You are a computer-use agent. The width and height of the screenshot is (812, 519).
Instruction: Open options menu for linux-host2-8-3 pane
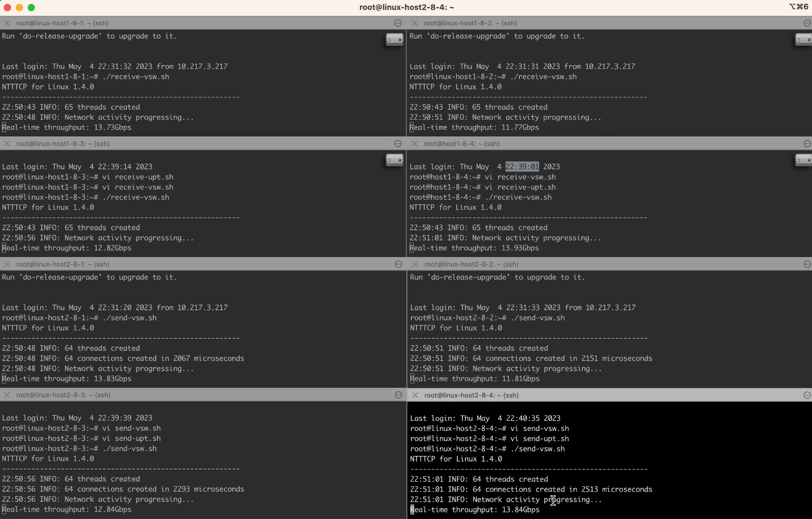pyautogui.click(x=398, y=395)
